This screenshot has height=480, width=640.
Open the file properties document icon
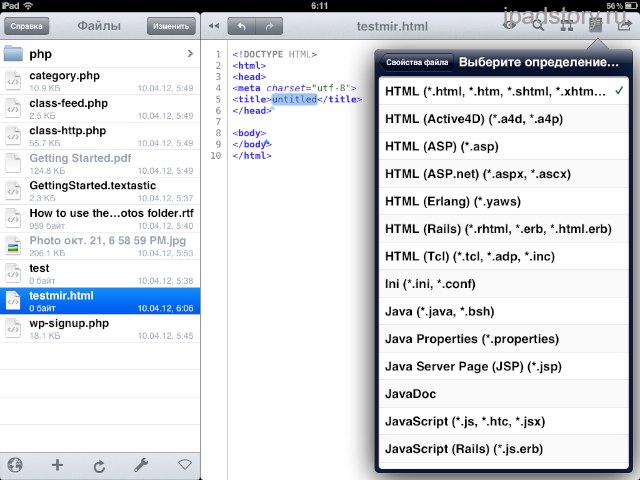[596, 26]
